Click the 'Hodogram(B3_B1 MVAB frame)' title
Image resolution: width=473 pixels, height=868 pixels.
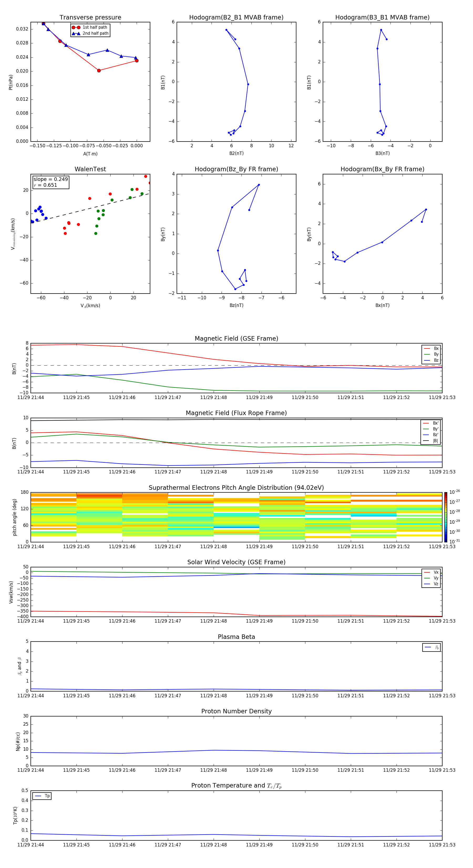click(382, 18)
